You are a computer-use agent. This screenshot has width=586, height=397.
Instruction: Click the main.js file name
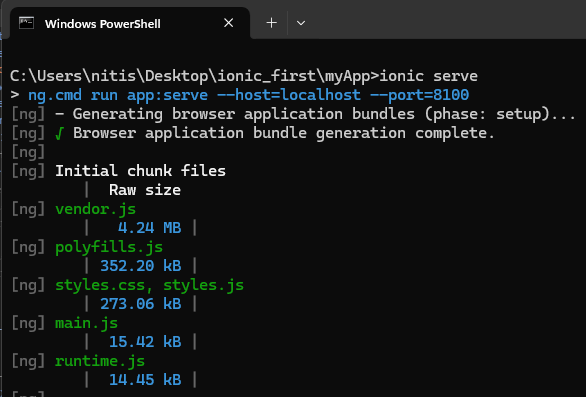(x=86, y=323)
